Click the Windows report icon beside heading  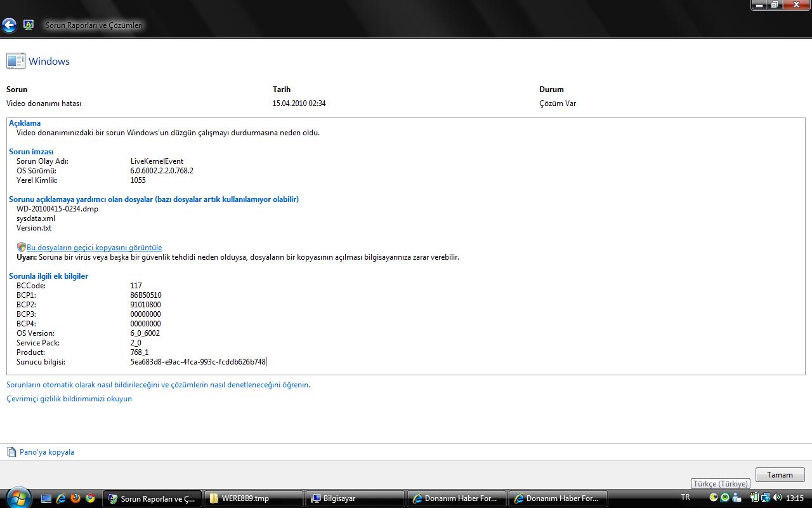click(x=16, y=61)
